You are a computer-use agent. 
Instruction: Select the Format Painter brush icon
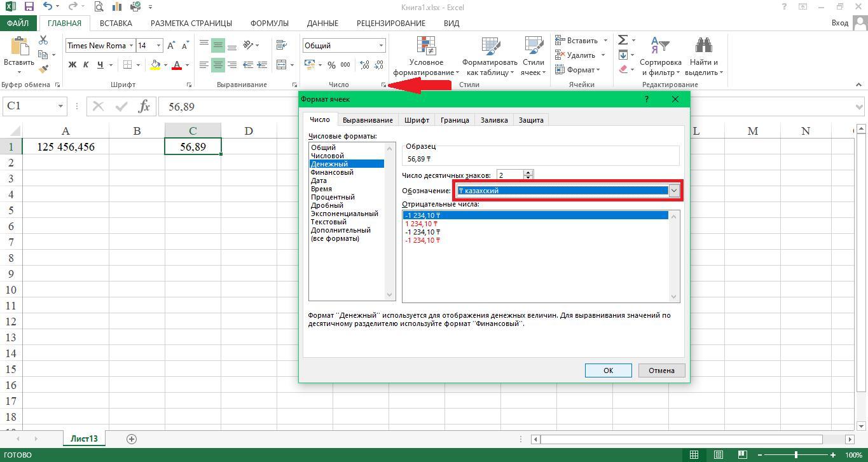pos(43,69)
